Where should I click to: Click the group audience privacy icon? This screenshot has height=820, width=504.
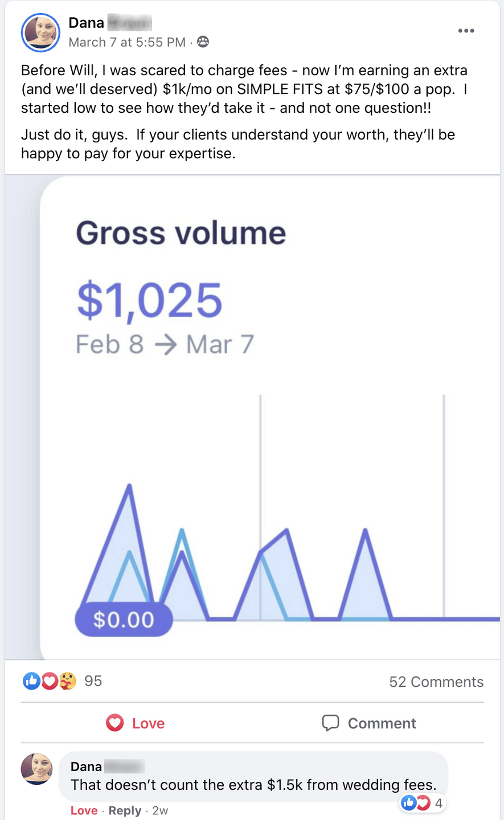203,42
